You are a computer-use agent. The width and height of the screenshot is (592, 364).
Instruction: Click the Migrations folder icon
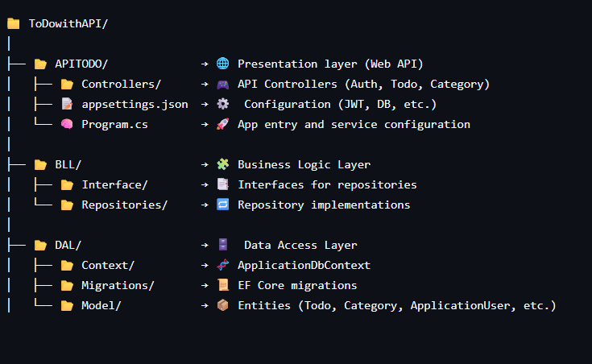(x=67, y=285)
